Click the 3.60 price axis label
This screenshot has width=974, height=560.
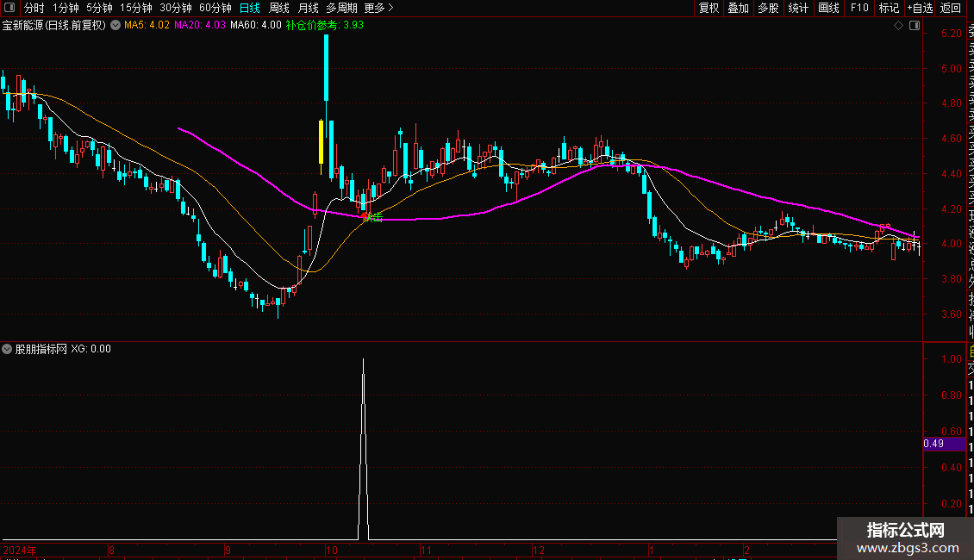pos(951,314)
